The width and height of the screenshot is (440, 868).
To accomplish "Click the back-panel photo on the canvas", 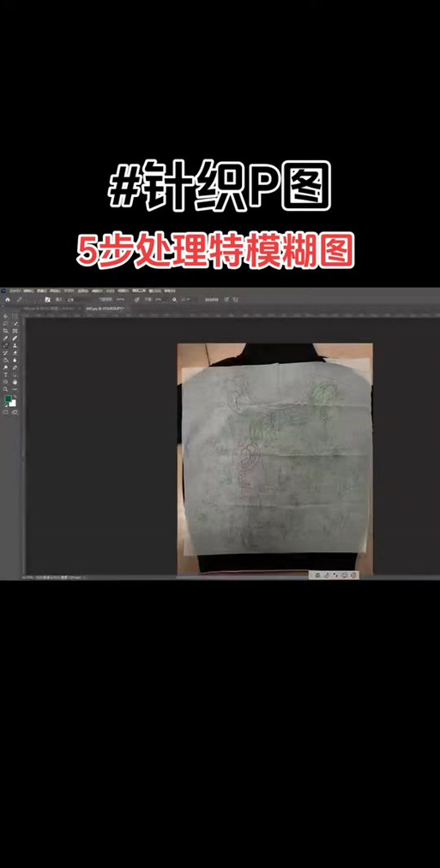I will point(274,458).
